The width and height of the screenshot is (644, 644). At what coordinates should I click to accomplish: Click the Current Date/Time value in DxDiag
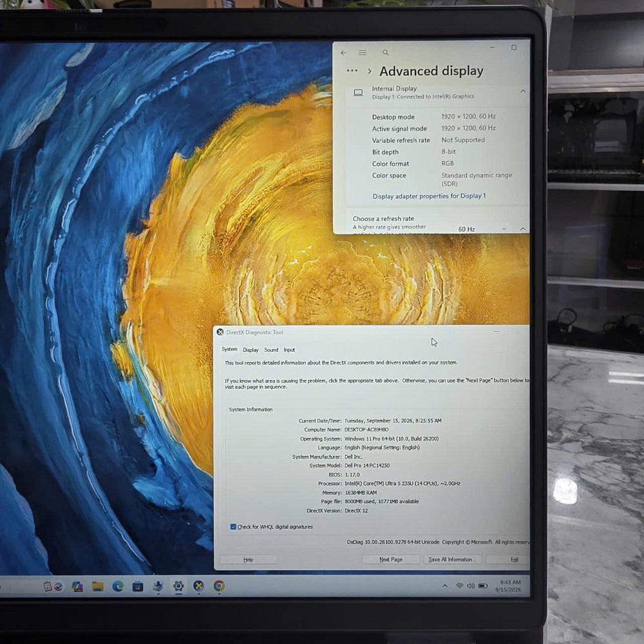(393, 421)
